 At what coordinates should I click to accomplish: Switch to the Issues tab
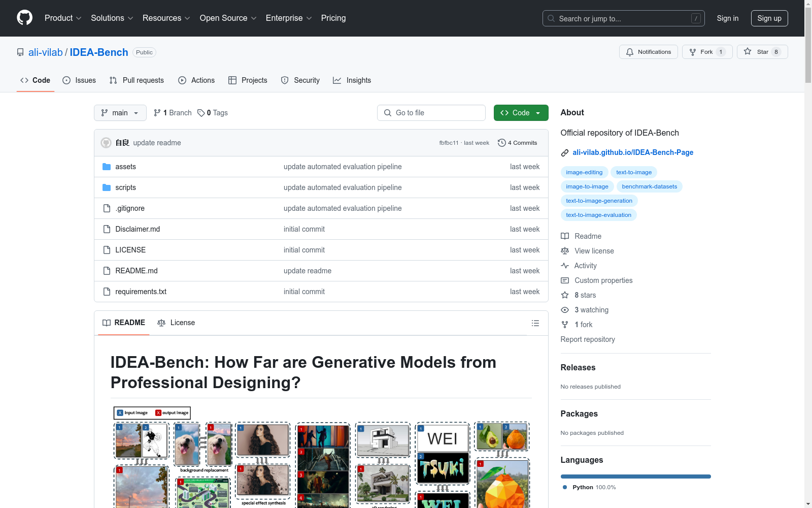pyautogui.click(x=79, y=80)
